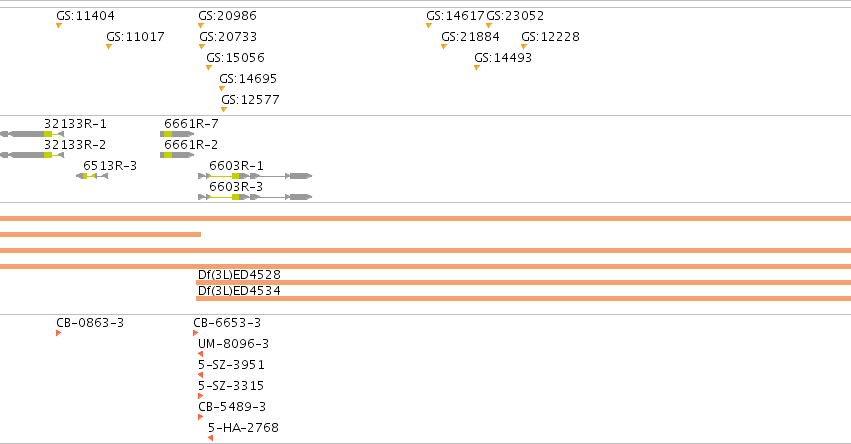Viewport: 851px width, 444px height.
Task: Click the 32133R-2 transcript label
Action: (75, 145)
